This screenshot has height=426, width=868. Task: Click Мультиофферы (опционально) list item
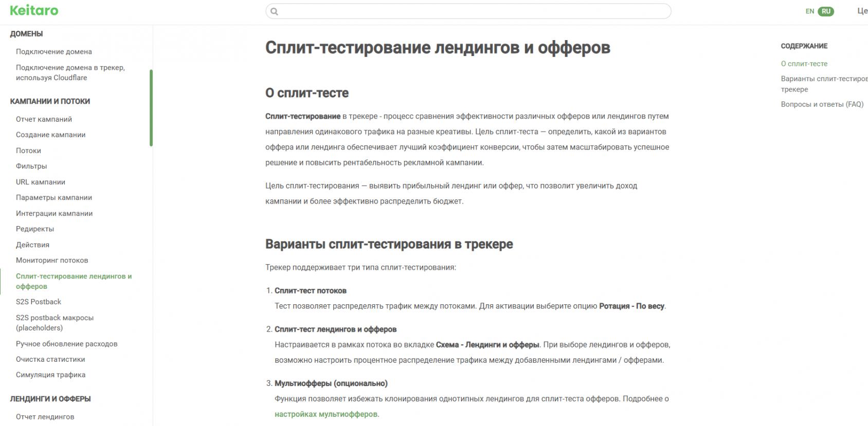click(x=331, y=383)
